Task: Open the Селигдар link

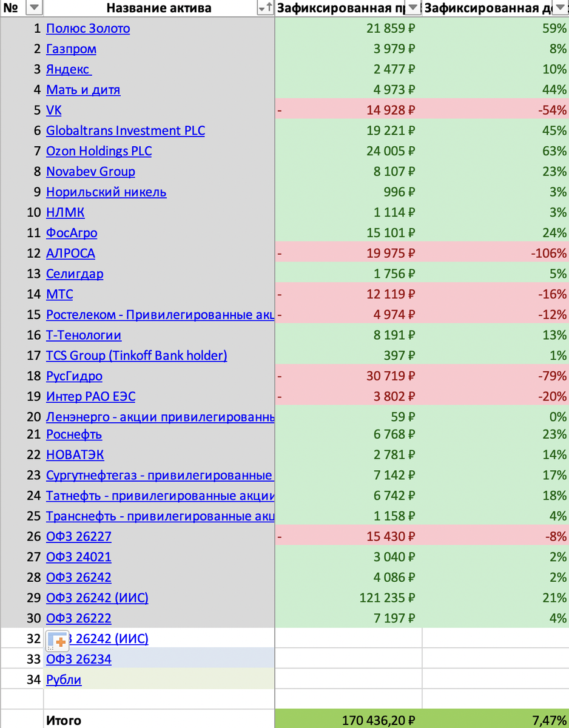Action: pos(75,274)
